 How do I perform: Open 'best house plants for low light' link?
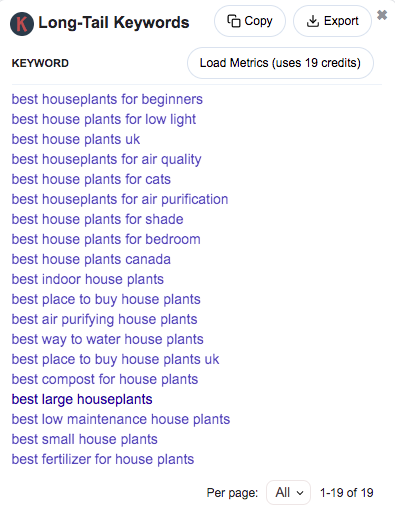[x=104, y=119]
